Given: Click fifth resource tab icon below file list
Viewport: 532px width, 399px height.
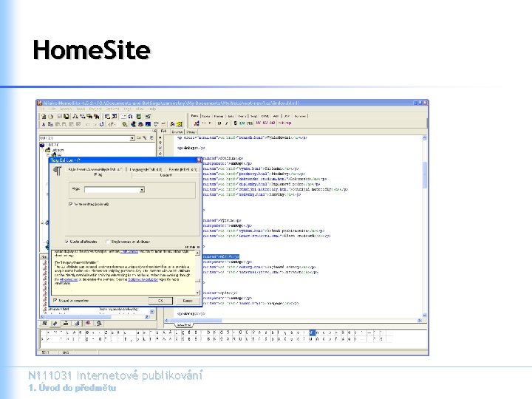Looking at the screenshot, I should 88,324.
